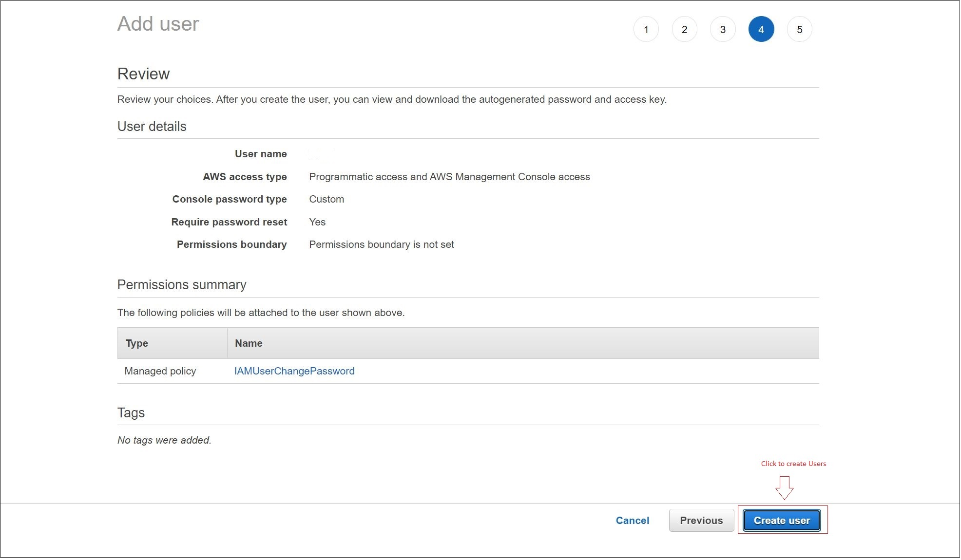Select the User details section header
Viewport: 961px width, 560px height.
(x=151, y=126)
